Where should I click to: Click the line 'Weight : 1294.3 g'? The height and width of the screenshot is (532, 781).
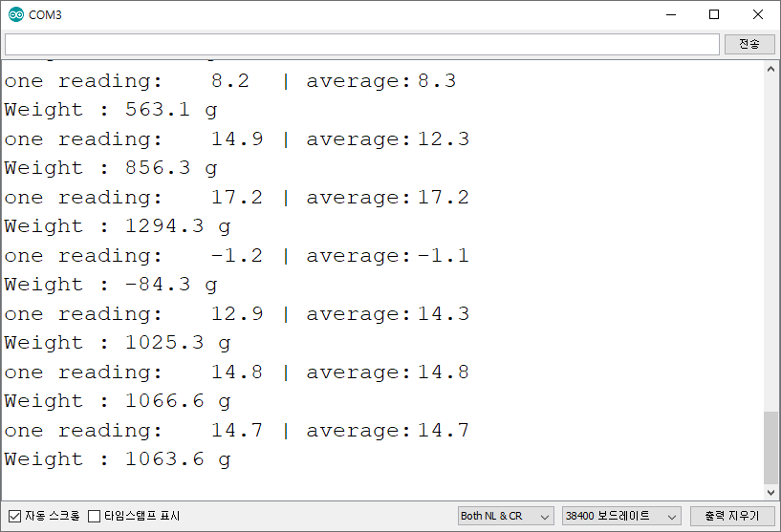point(118,226)
